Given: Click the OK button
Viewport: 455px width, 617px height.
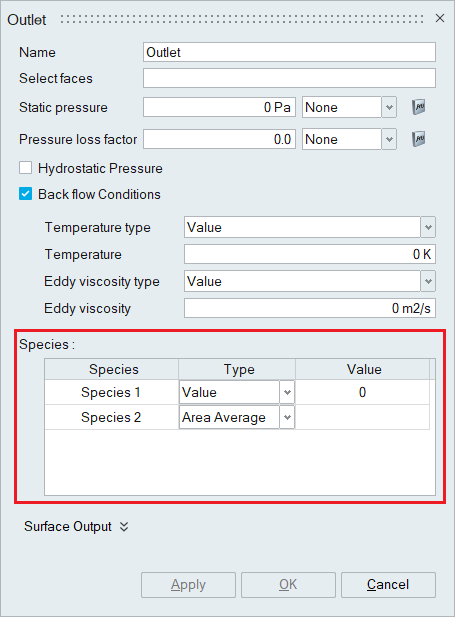Looking at the screenshot, I should pyautogui.click(x=288, y=585).
